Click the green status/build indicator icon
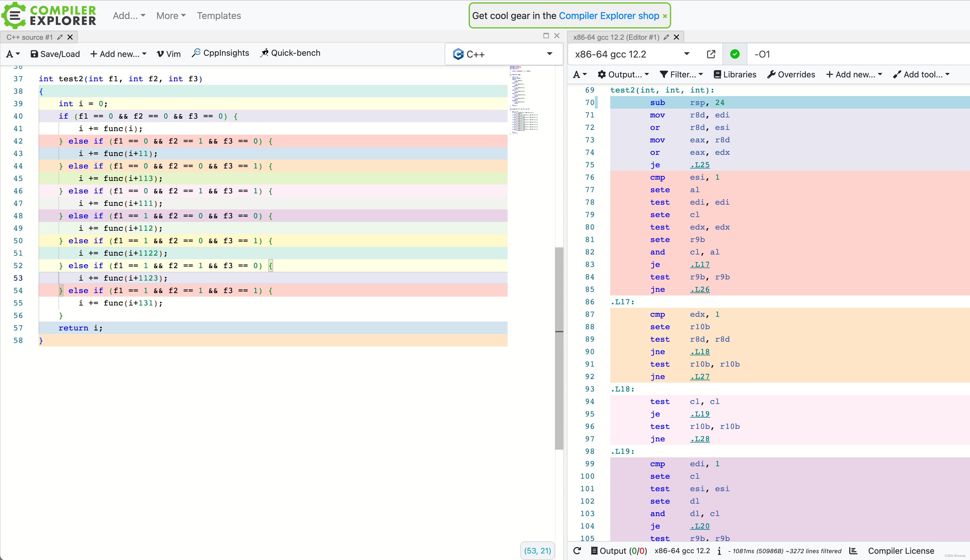Image resolution: width=970 pixels, height=560 pixels. coord(735,53)
